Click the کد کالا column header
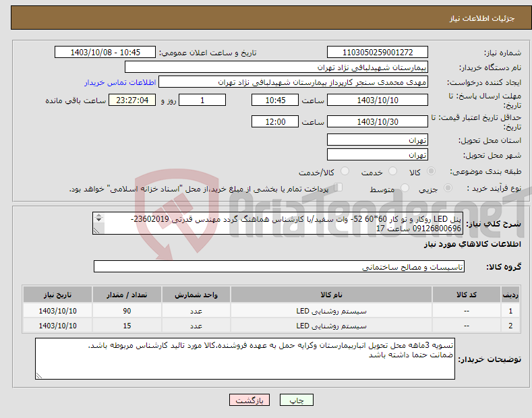The height and width of the screenshot is (418, 532). click(x=467, y=295)
